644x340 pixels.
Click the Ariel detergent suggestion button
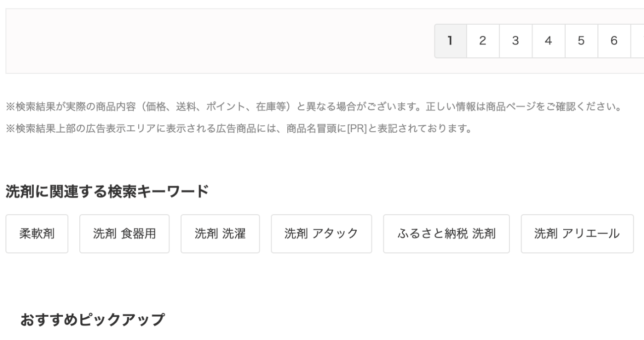(577, 234)
